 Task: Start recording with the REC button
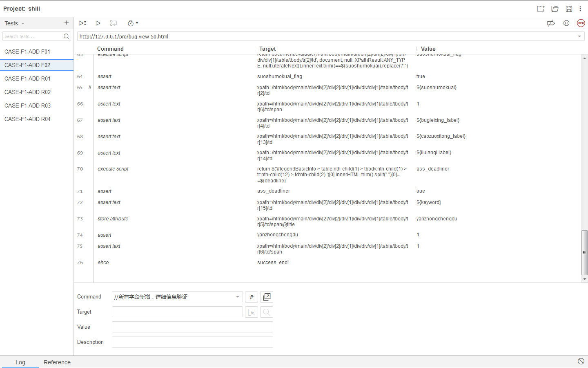click(581, 23)
